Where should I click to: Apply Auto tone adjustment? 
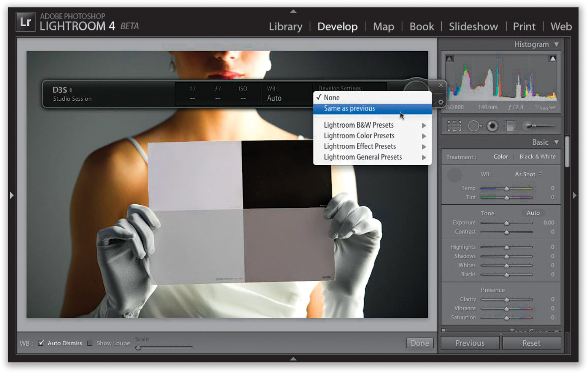click(x=533, y=213)
